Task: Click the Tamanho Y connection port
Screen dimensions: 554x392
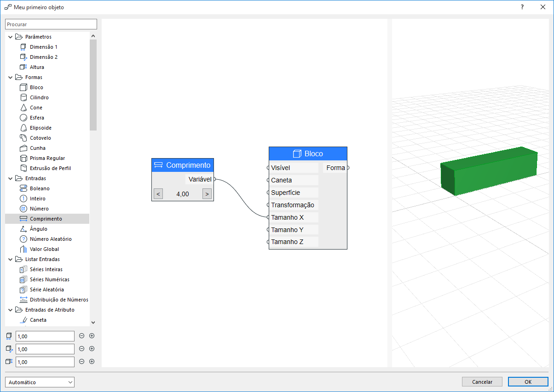Action: pos(268,229)
